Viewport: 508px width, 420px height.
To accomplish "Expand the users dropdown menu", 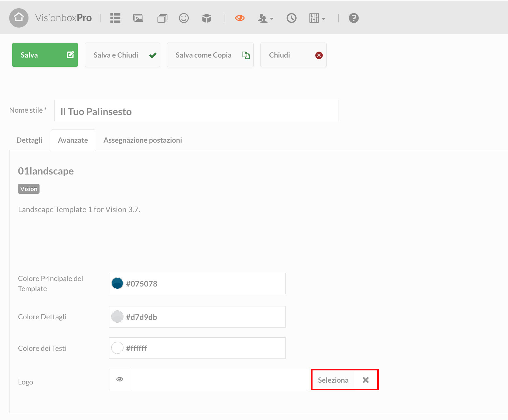I will [x=265, y=18].
